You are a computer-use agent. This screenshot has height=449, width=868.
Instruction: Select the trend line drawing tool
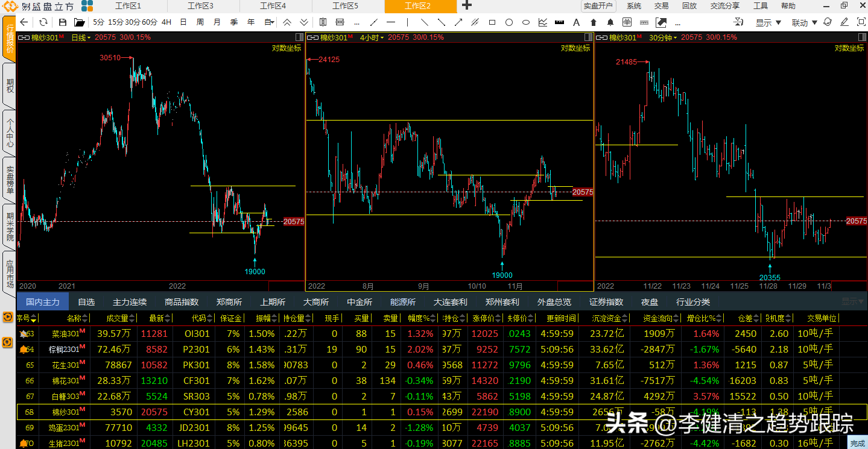coord(373,22)
